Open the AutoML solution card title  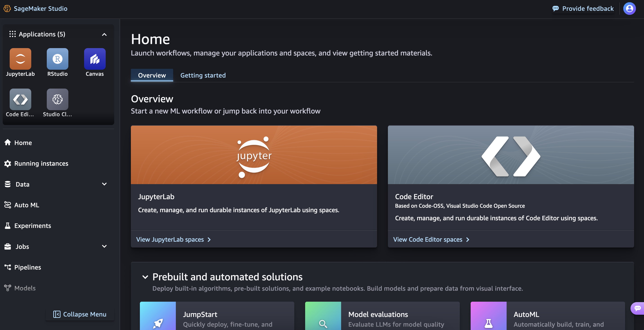pyautogui.click(x=526, y=314)
